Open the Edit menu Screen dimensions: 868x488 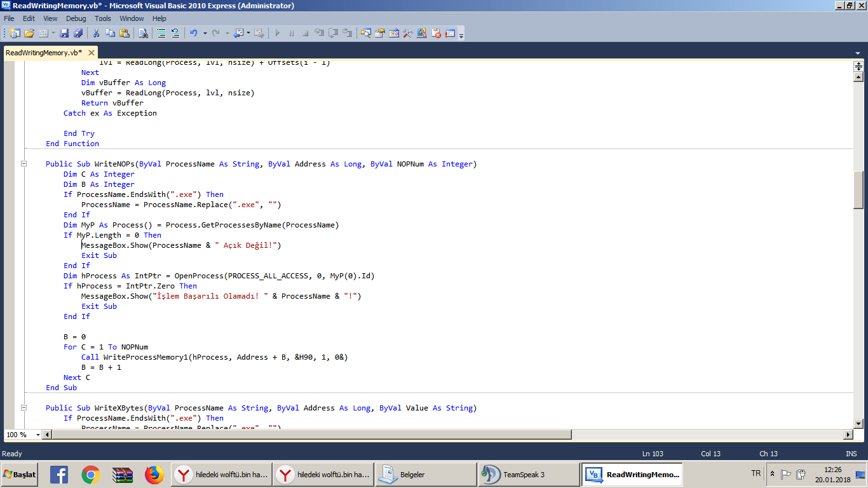(29, 18)
